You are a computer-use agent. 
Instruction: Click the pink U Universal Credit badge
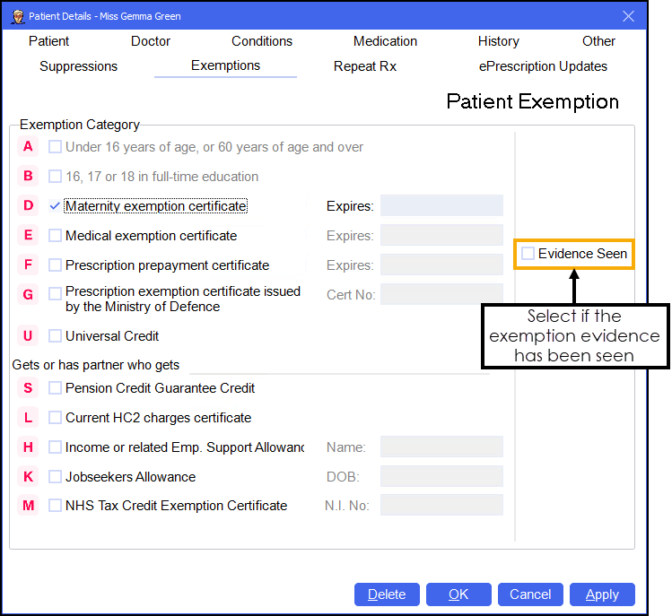[29, 336]
